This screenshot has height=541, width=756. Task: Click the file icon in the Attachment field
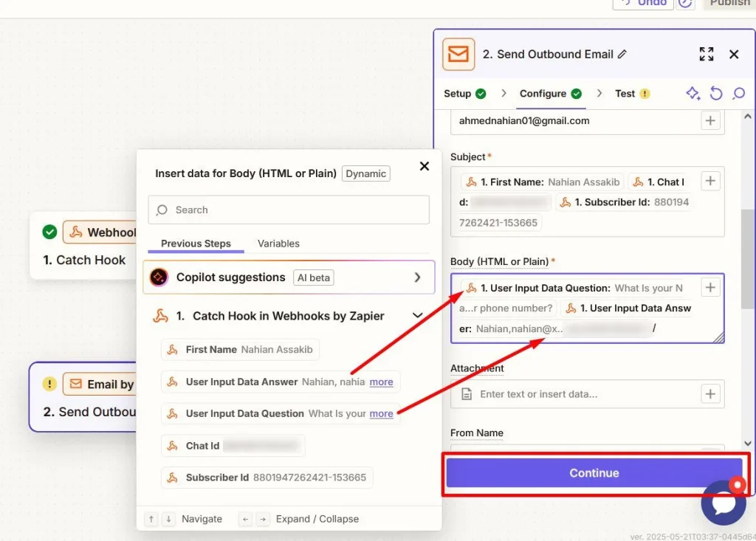click(467, 394)
